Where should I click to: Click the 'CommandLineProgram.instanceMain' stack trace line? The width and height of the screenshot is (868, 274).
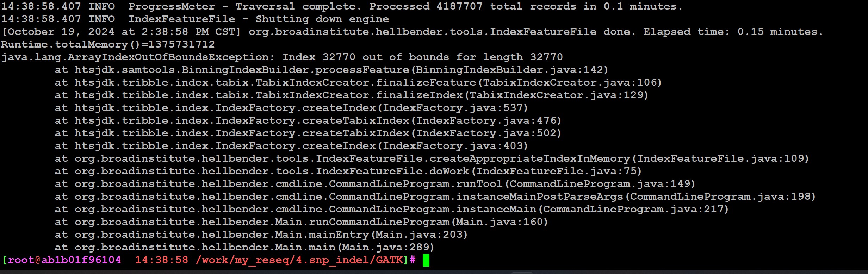pos(392,209)
